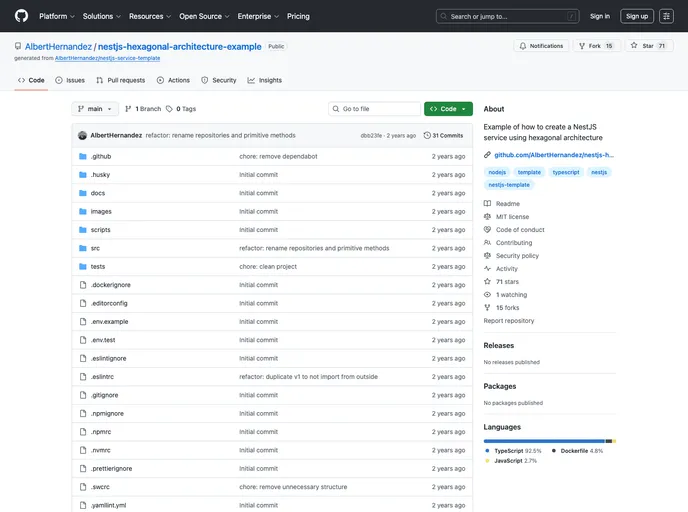Open the .github folder
This screenshot has height=512, width=688.
(100, 156)
